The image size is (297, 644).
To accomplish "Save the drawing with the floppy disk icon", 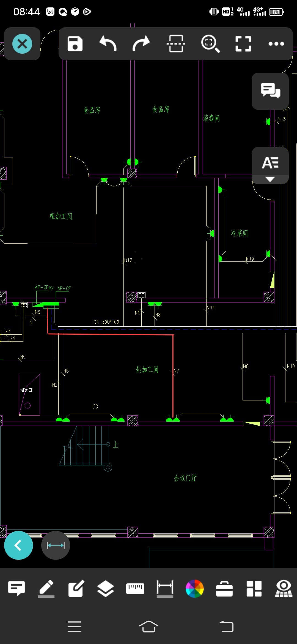I will point(75,44).
